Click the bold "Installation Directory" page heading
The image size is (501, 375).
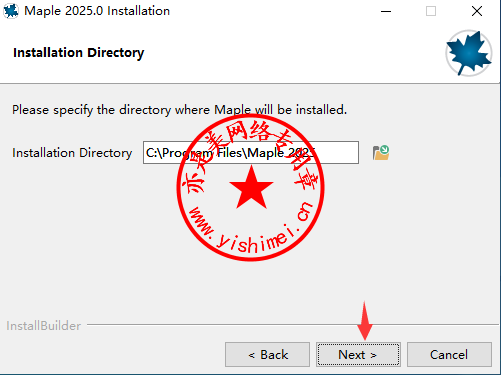pyautogui.click(x=79, y=53)
